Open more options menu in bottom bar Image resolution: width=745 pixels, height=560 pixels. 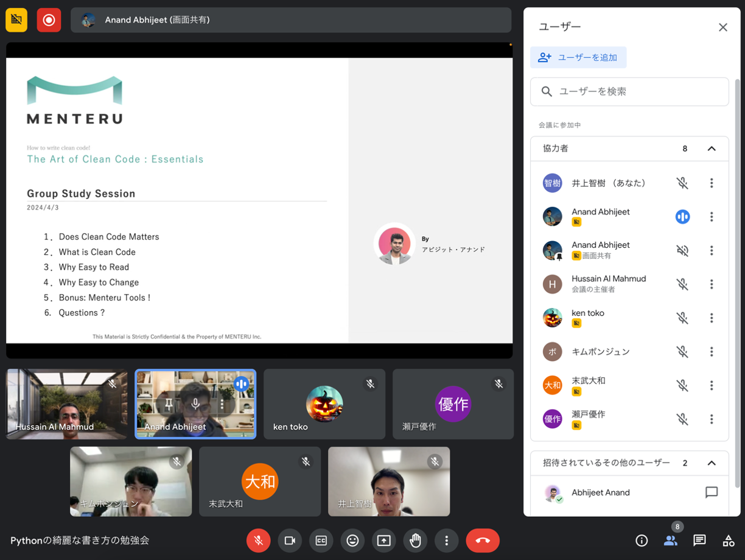pyautogui.click(x=447, y=541)
